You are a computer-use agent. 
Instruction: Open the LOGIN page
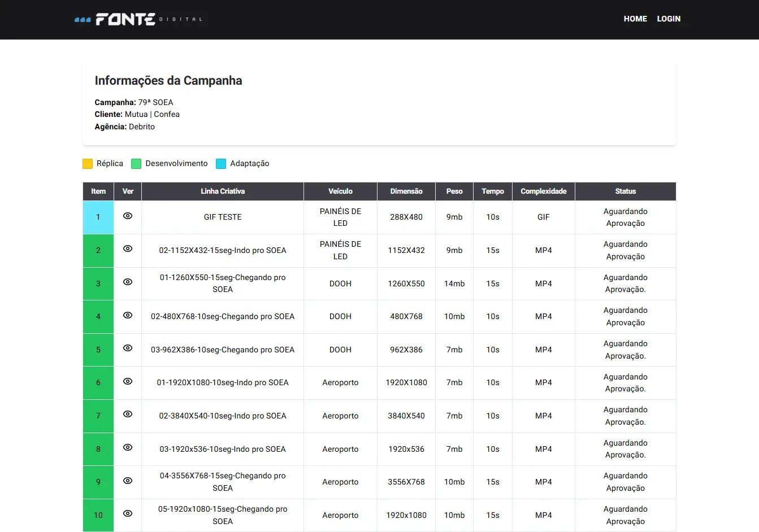(x=669, y=19)
